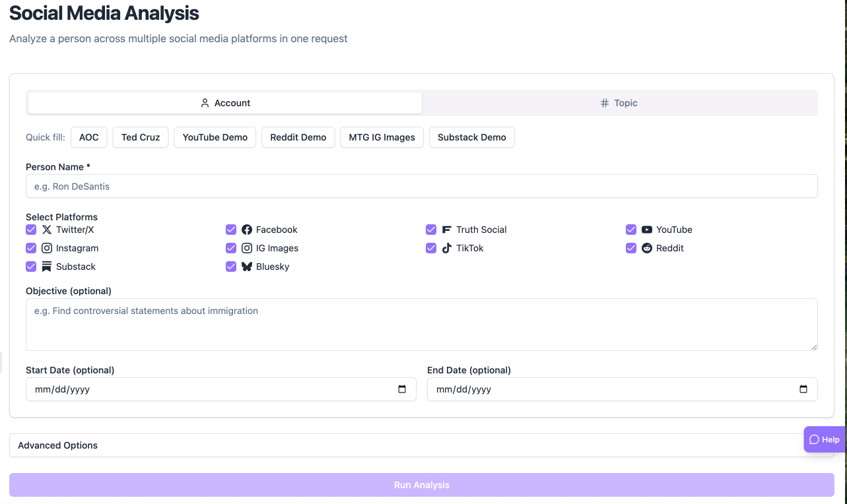847x504 pixels.
Task: Uncheck the TikTok platform checkbox
Action: pos(431,248)
